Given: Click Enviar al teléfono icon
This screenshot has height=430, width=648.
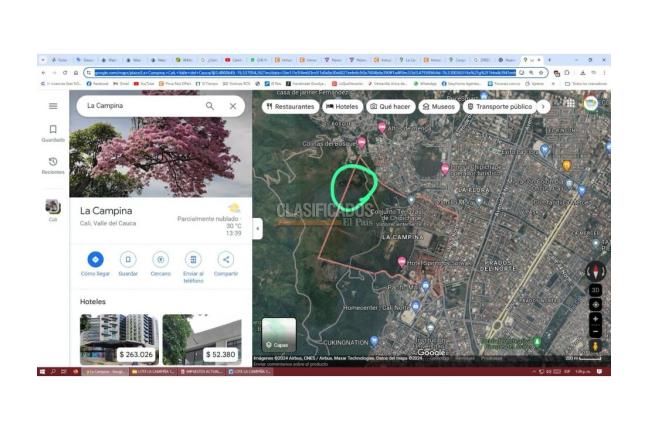Looking at the screenshot, I should (x=193, y=259).
